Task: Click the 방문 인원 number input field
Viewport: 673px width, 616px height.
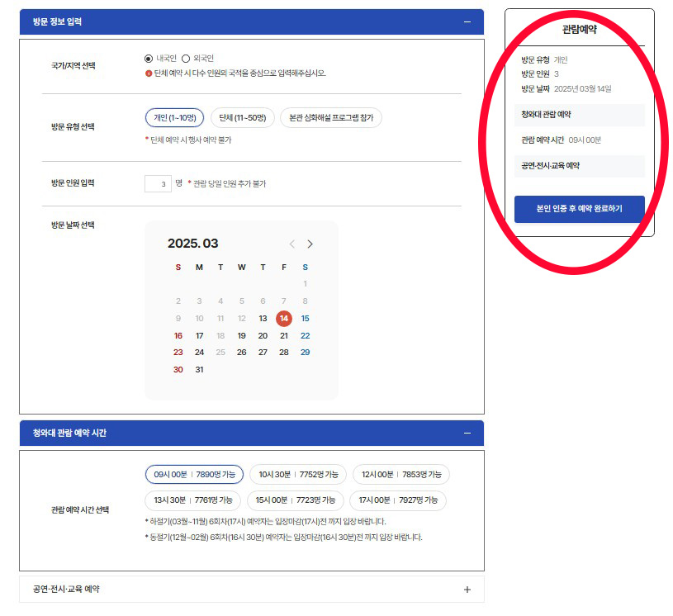Action: (x=158, y=184)
